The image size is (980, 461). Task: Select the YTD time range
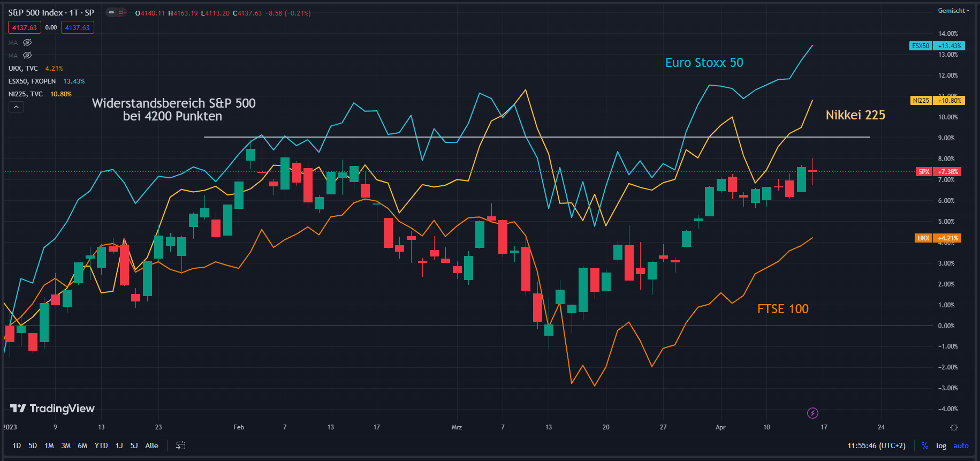(101, 445)
